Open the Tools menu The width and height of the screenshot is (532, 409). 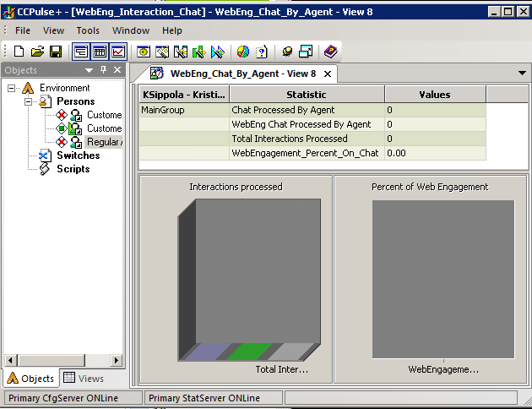(x=88, y=30)
